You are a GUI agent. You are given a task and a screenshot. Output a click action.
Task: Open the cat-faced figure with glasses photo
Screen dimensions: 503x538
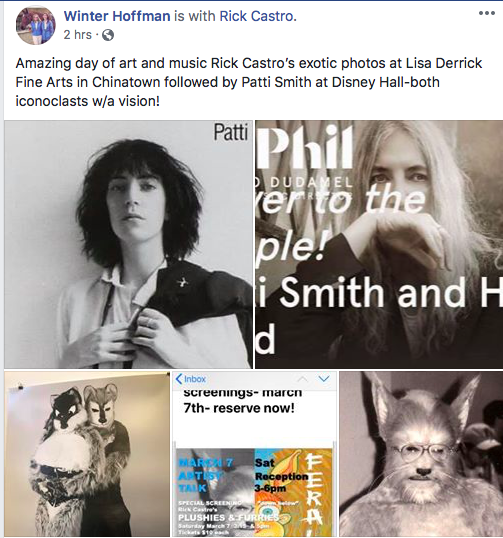coord(421,454)
